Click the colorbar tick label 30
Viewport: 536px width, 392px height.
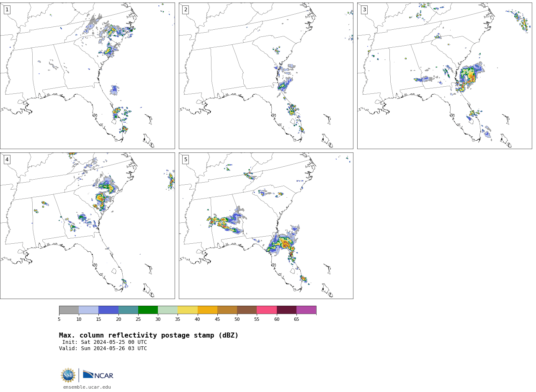coord(158,319)
